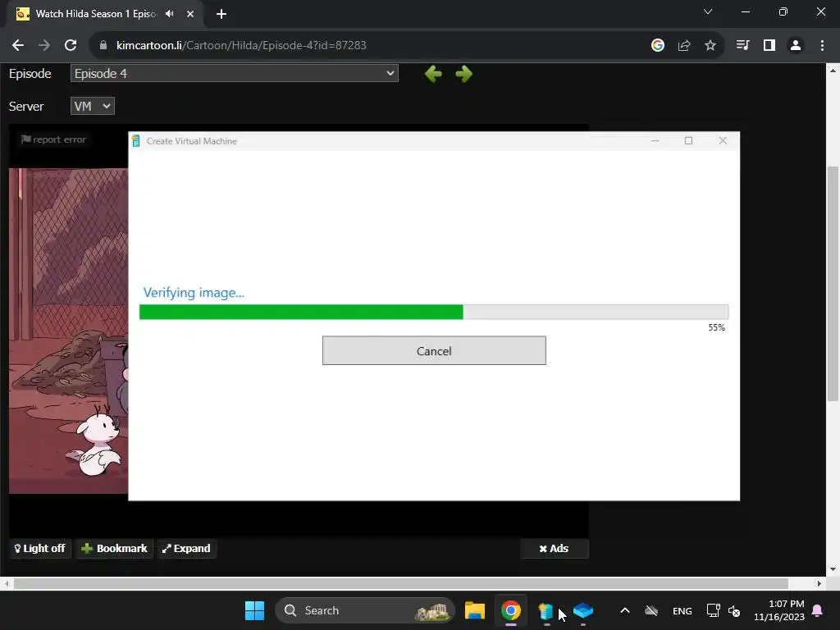Open the Google icon in address bar

tap(658, 46)
